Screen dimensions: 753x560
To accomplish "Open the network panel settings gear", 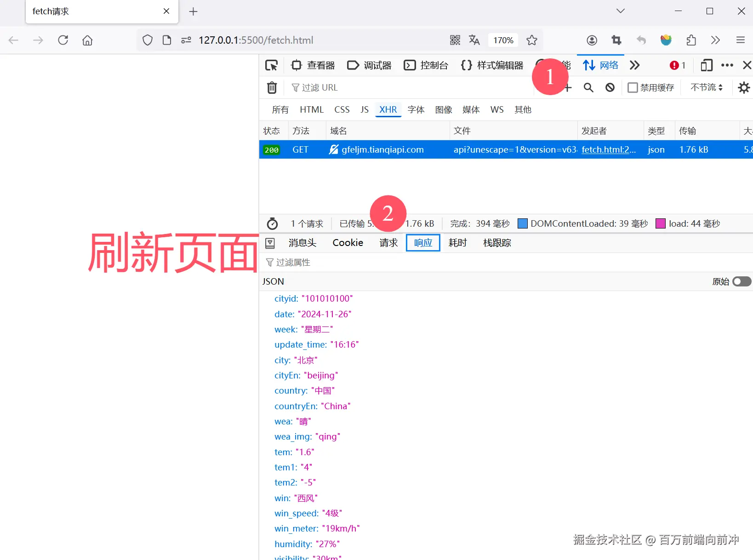I will 744,87.
